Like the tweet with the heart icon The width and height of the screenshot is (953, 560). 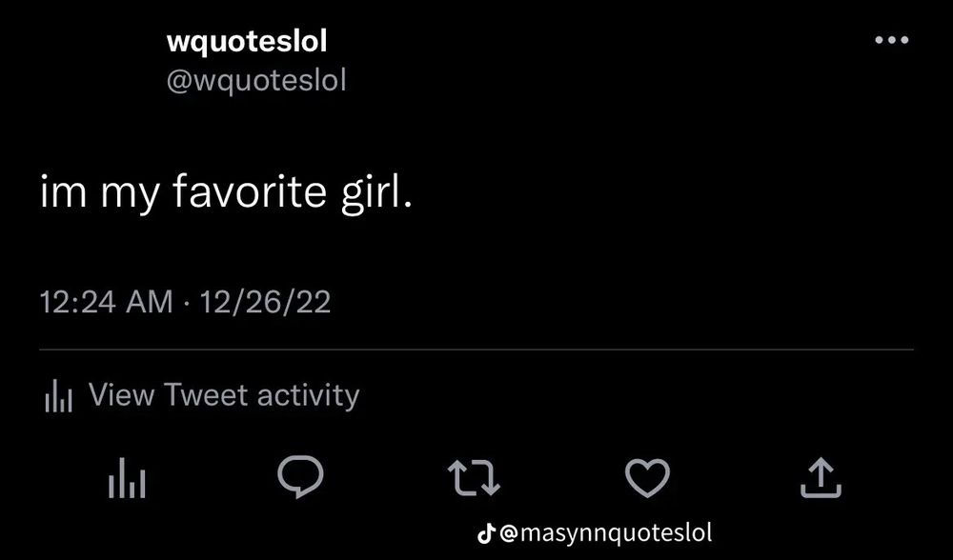pos(647,477)
